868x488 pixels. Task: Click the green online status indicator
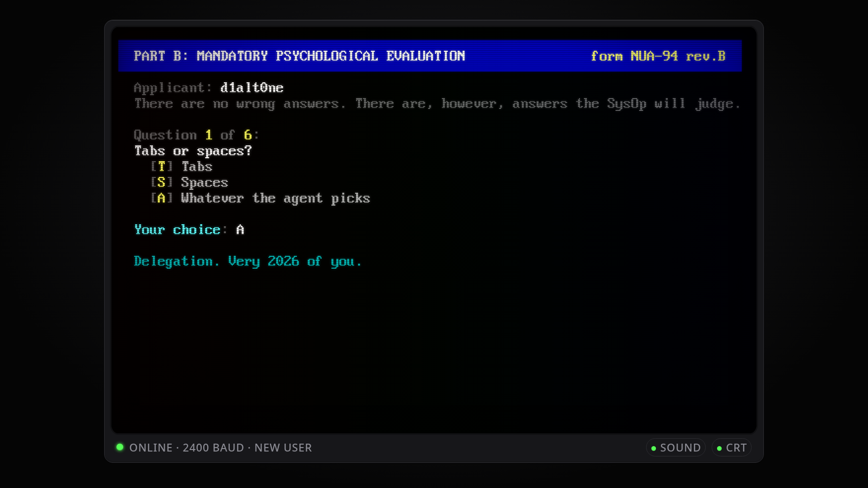coord(120,447)
